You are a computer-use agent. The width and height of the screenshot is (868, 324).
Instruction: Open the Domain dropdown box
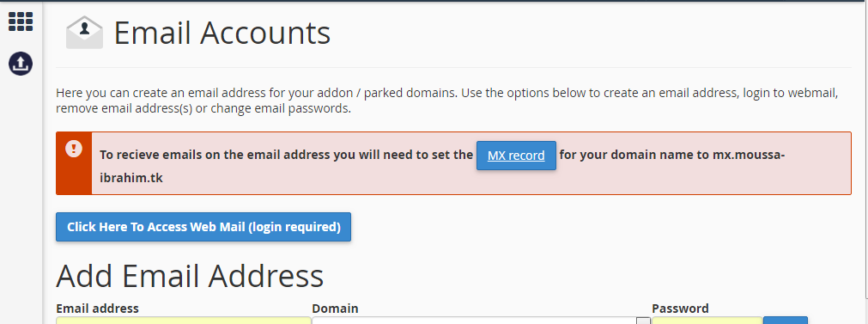pyautogui.click(x=481, y=321)
